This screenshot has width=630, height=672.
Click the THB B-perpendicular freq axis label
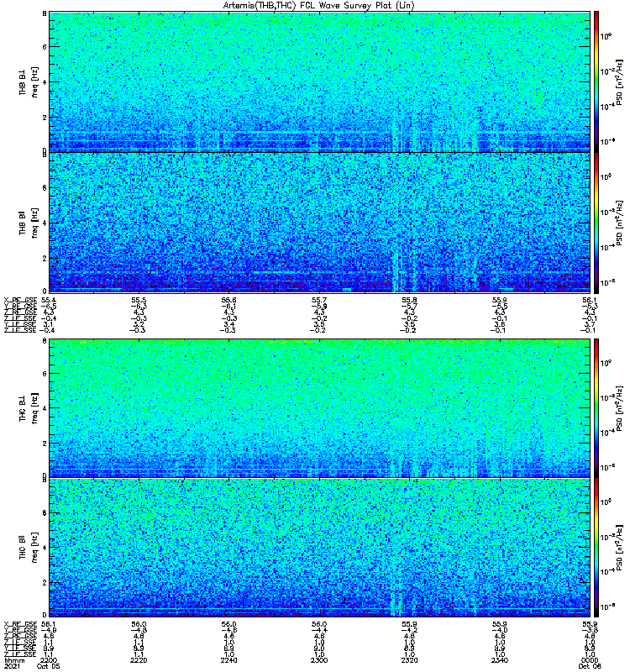pos(34,81)
